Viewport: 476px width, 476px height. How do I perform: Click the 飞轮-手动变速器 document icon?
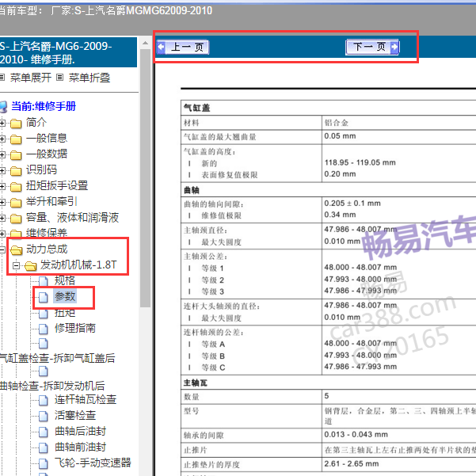click(43, 463)
